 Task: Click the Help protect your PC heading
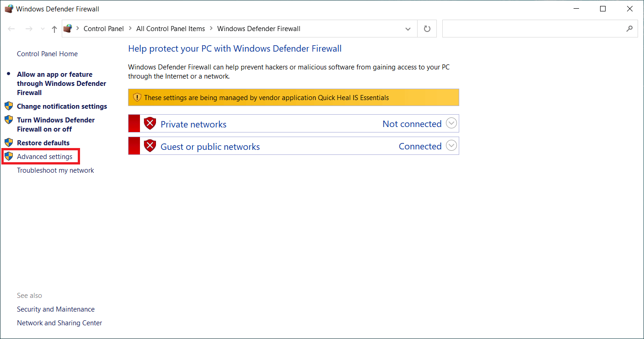[x=235, y=49]
